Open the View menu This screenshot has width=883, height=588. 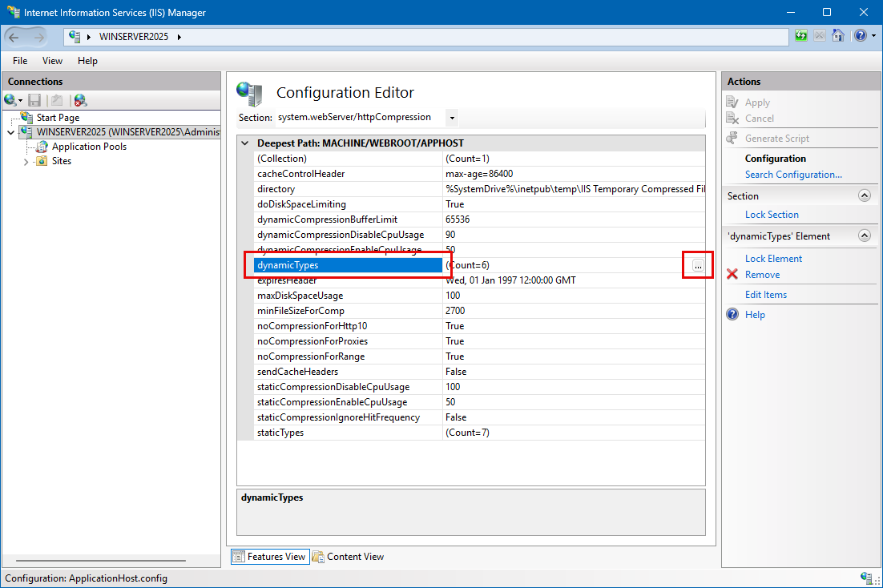click(52, 61)
